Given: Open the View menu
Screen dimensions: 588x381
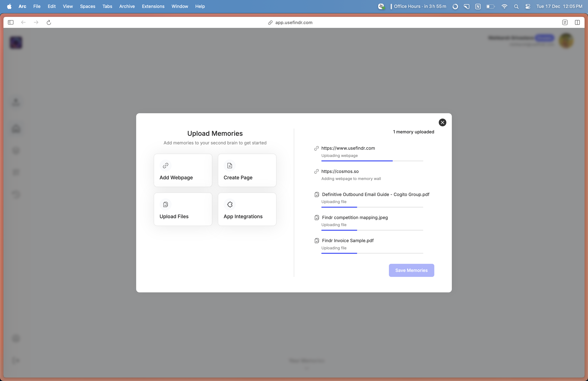Looking at the screenshot, I should [68, 6].
